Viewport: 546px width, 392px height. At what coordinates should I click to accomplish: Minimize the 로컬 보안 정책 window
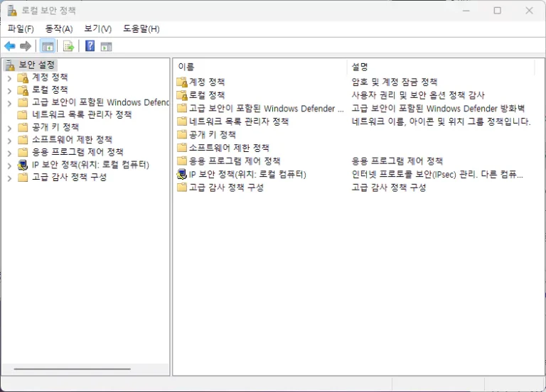(x=466, y=11)
